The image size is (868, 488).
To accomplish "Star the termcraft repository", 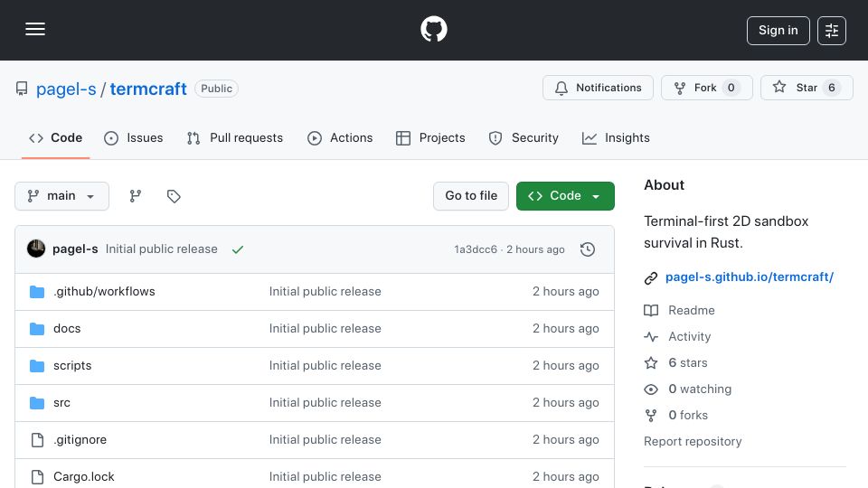I will (x=807, y=88).
